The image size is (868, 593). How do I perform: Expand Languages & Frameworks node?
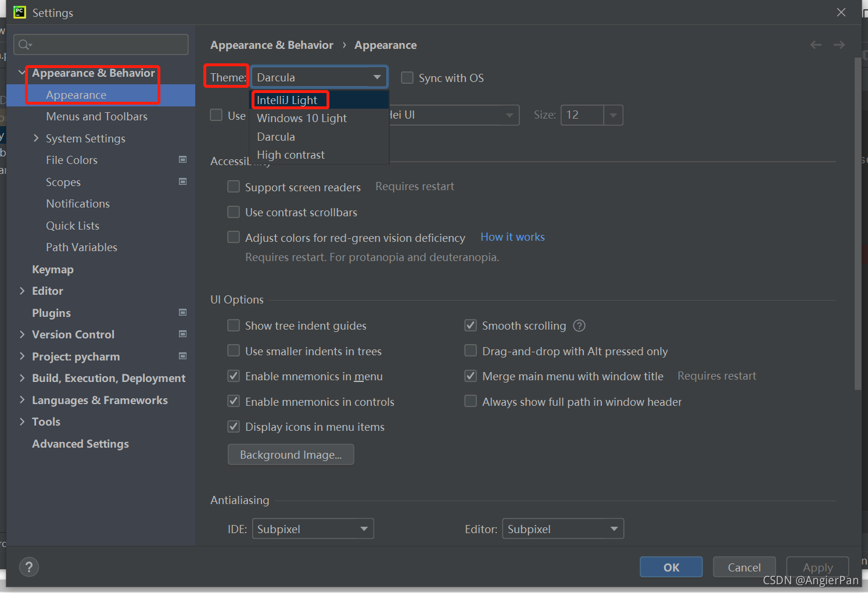[x=22, y=400]
